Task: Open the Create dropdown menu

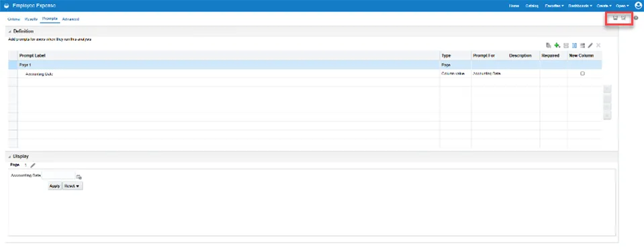Action: click(x=604, y=6)
